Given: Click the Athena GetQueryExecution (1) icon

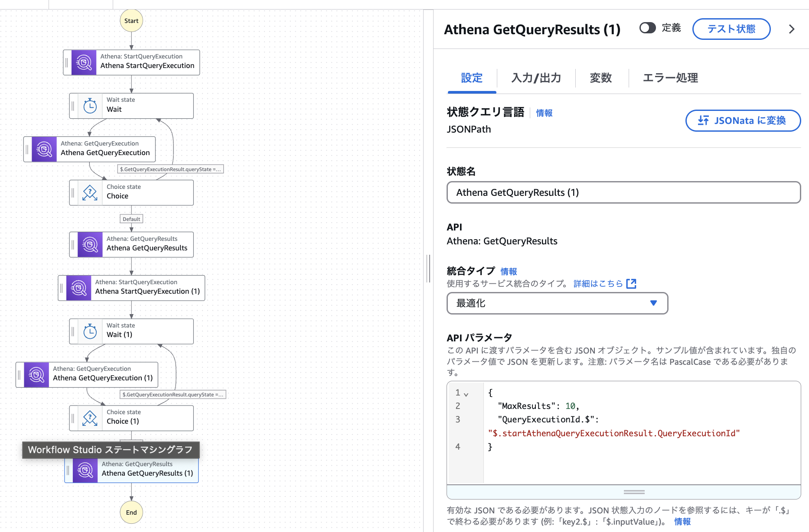Looking at the screenshot, I should click(x=36, y=375).
